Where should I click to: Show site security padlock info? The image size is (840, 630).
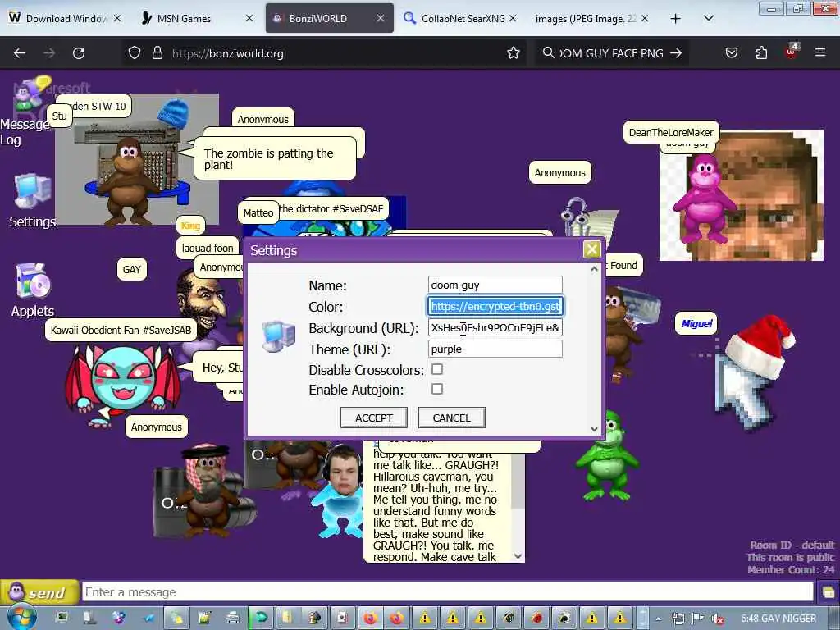click(x=157, y=53)
